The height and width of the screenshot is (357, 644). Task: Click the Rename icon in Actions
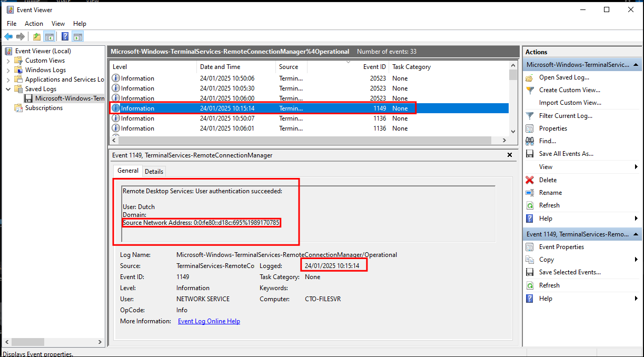[530, 193]
